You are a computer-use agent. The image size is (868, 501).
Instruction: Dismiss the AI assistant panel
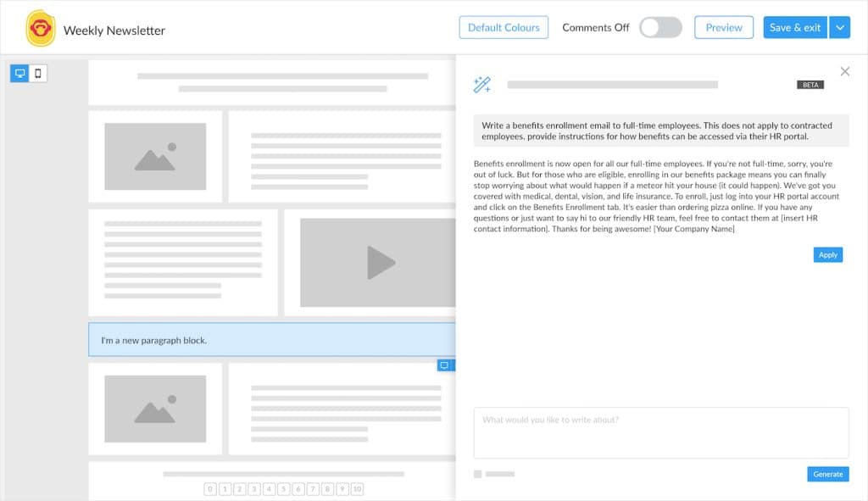(x=844, y=71)
